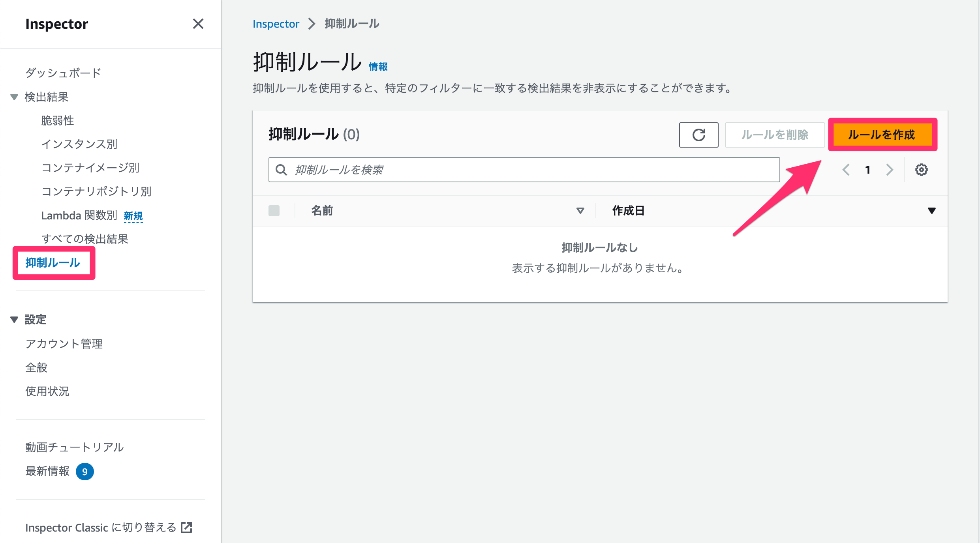Open ダッシュボード in sidebar
This screenshot has width=980, height=543.
[x=64, y=73]
